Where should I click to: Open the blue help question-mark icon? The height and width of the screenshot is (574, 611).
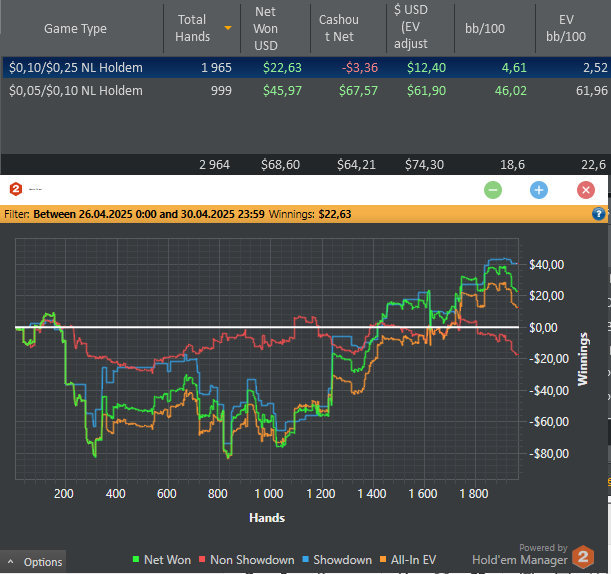[599, 214]
